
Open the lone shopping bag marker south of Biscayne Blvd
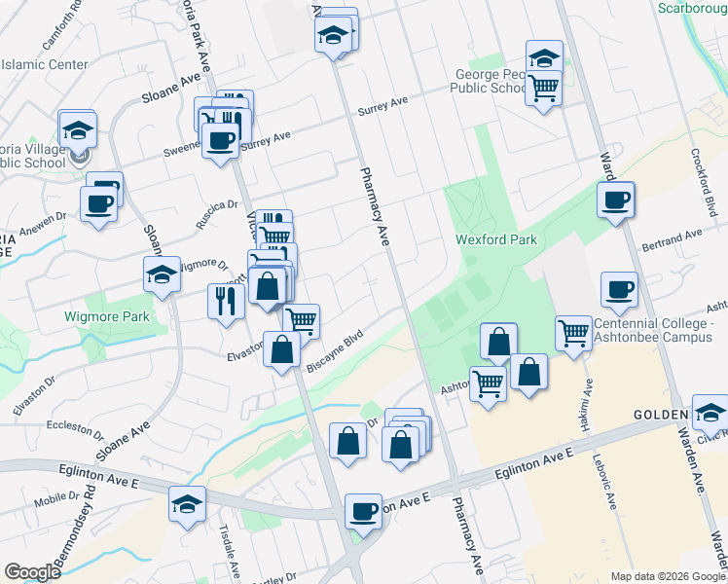pos(347,442)
